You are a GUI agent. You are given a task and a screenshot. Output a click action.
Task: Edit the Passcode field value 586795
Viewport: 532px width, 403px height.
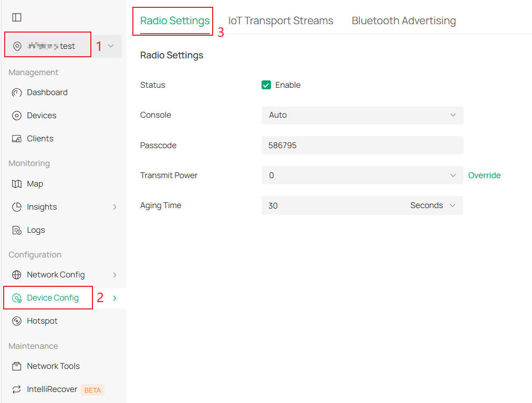[x=362, y=145]
